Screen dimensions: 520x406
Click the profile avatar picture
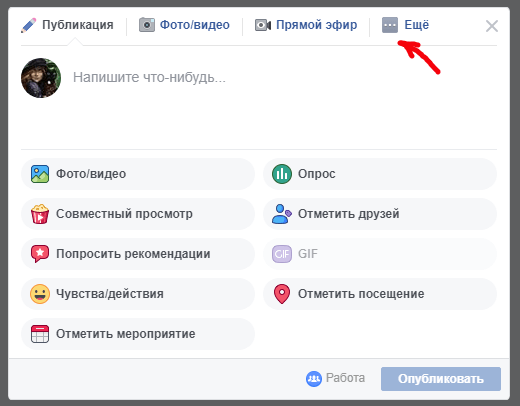(41, 78)
